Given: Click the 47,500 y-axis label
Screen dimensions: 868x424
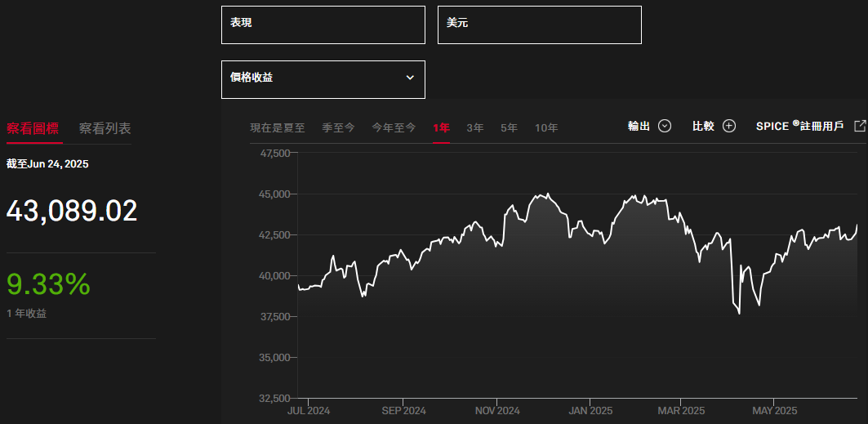Looking at the screenshot, I should click(275, 153).
